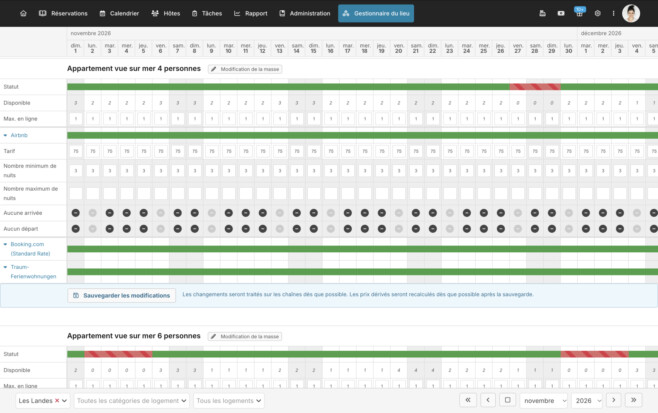The width and height of the screenshot is (658, 413).
Task: Click Disponible value for dim. 1, 4 personnes
Action: pyautogui.click(x=76, y=103)
